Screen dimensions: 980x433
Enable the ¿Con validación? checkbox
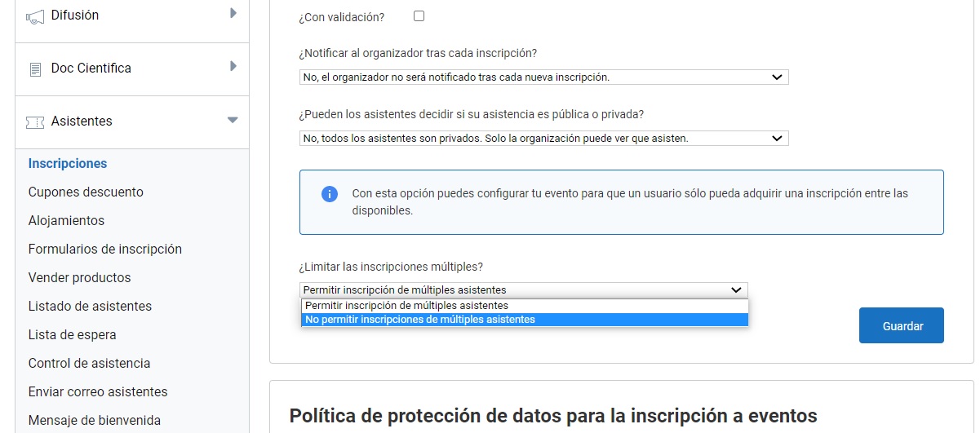[419, 16]
